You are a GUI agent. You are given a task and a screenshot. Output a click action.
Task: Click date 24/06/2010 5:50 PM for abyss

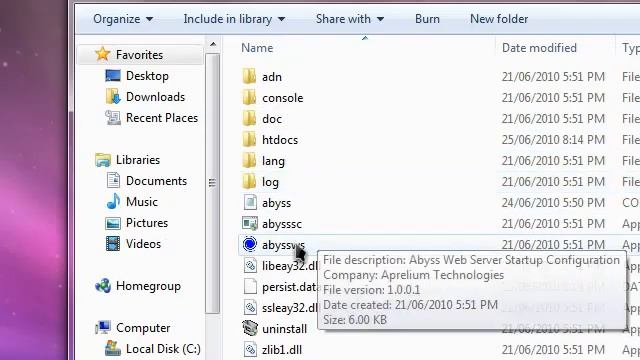point(553,202)
